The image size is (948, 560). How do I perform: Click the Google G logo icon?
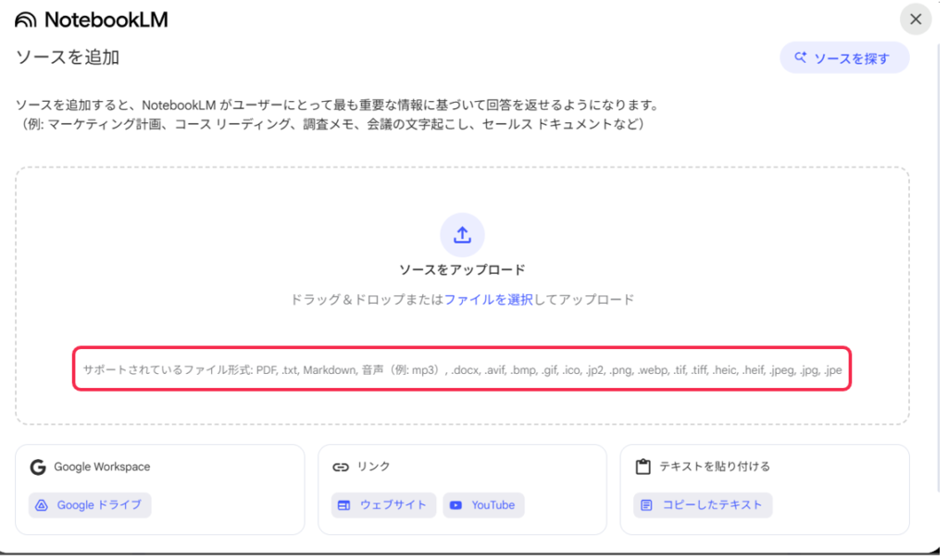[38, 467]
